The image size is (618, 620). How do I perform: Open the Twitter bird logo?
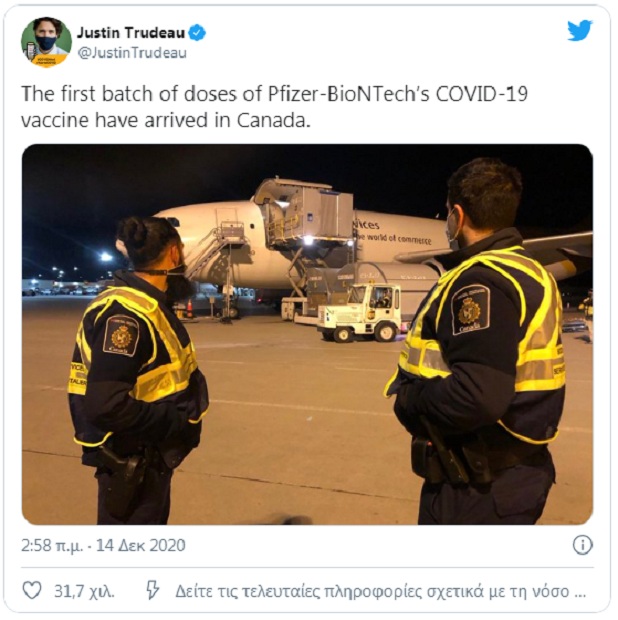pyautogui.click(x=580, y=30)
